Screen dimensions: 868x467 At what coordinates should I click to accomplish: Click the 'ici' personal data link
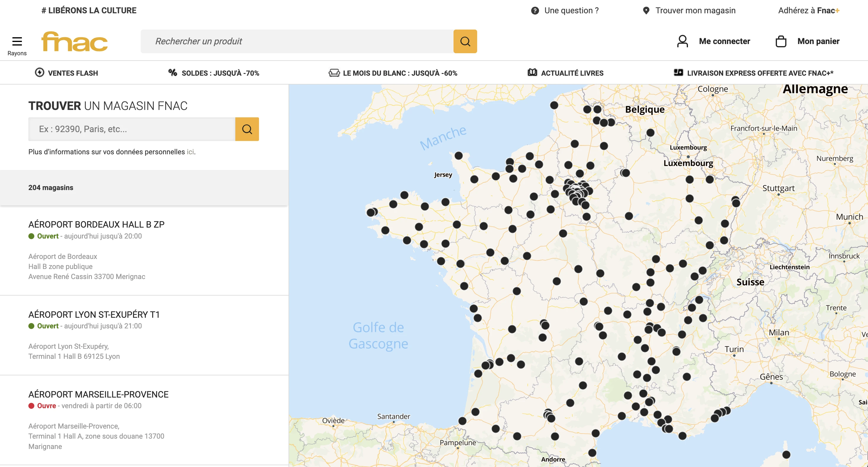click(x=190, y=152)
